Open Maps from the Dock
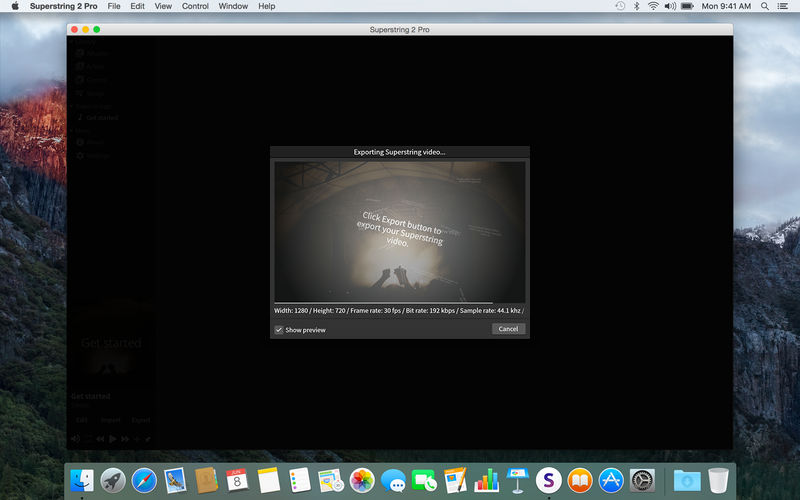The height and width of the screenshot is (500, 800). 331,480
